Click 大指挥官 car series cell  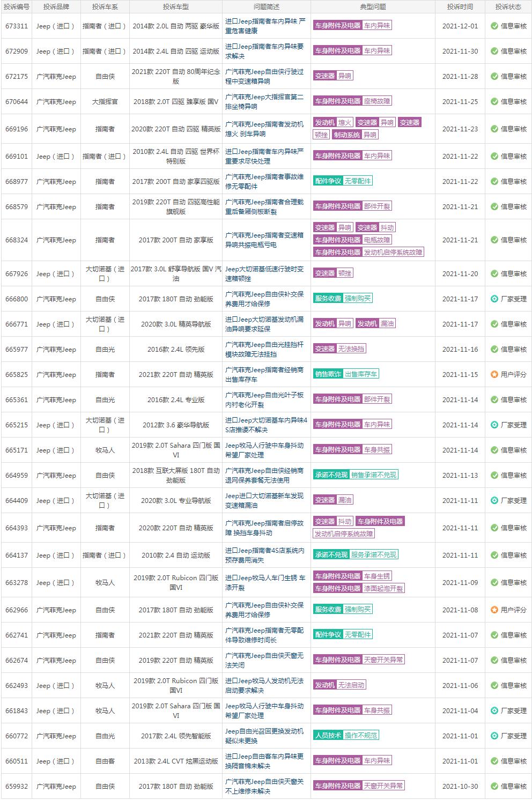[x=105, y=101]
